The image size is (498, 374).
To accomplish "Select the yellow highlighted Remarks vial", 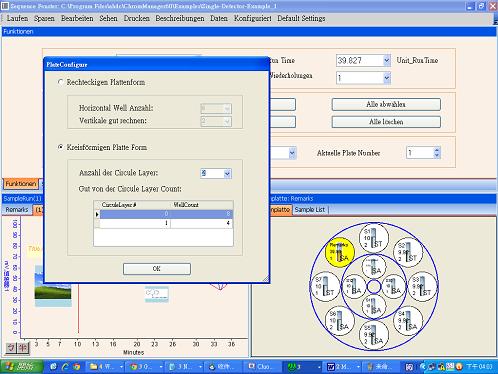I will pyautogui.click(x=340, y=252).
